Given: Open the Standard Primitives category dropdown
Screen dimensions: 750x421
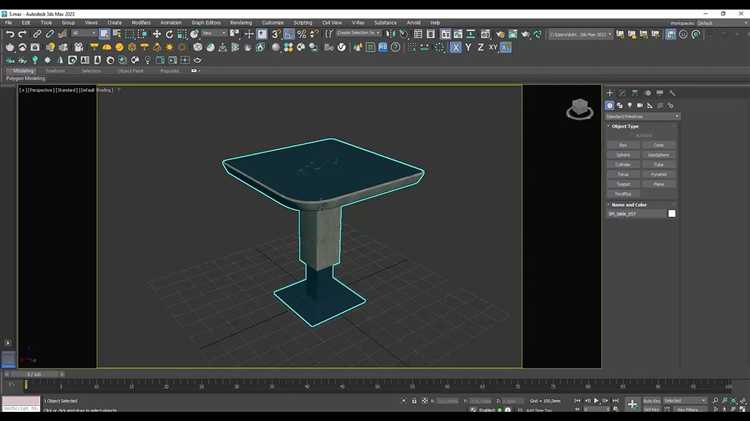Looking at the screenshot, I should [x=642, y=116].
